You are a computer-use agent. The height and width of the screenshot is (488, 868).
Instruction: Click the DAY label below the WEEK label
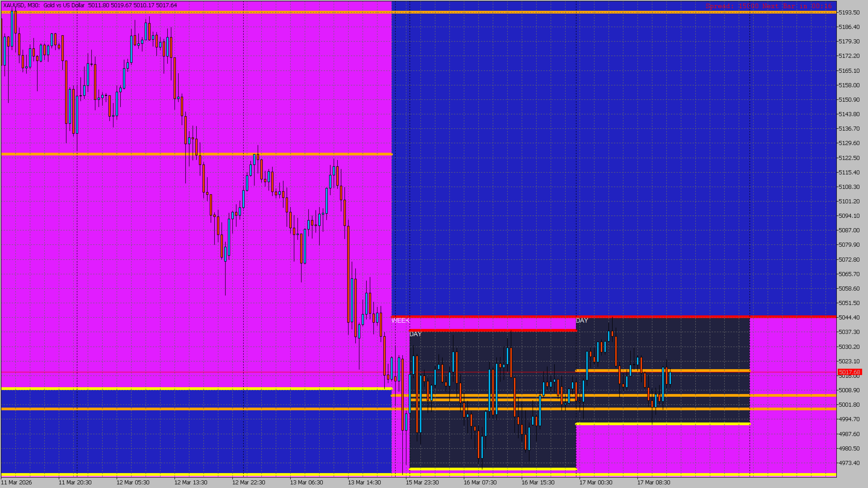click(x=415, y=334)
